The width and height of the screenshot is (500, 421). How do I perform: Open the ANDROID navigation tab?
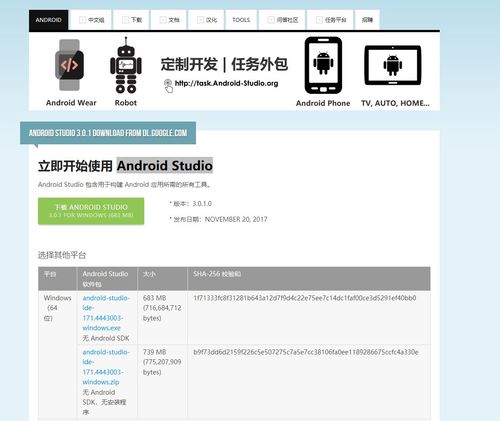(48, 20)
